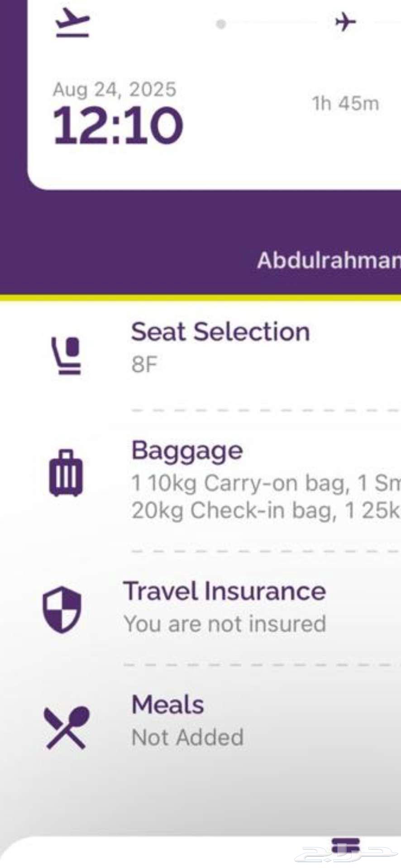The width and height of the screenshot is (401, 868).
Task: Tap the 8F seat number
Action: coord(144,364)
